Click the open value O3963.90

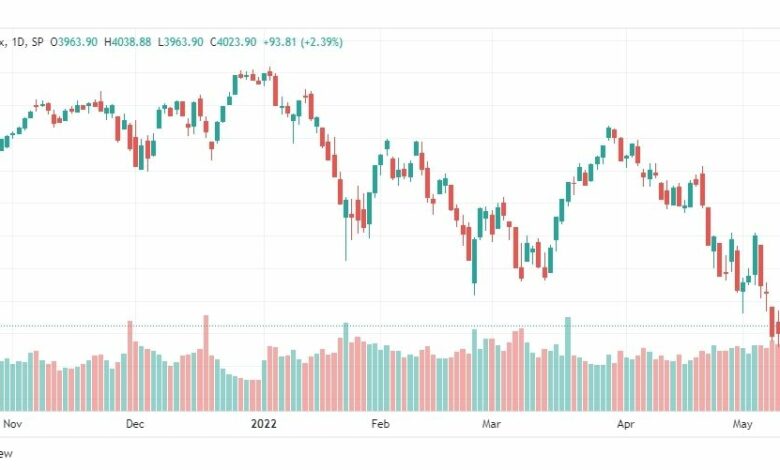74,42
